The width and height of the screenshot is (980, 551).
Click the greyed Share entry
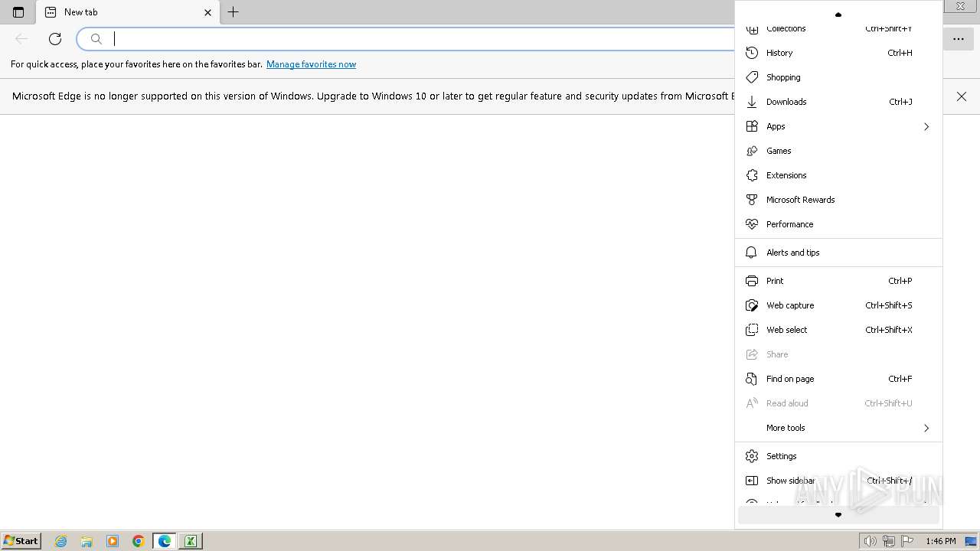click(x=838, y=354)
